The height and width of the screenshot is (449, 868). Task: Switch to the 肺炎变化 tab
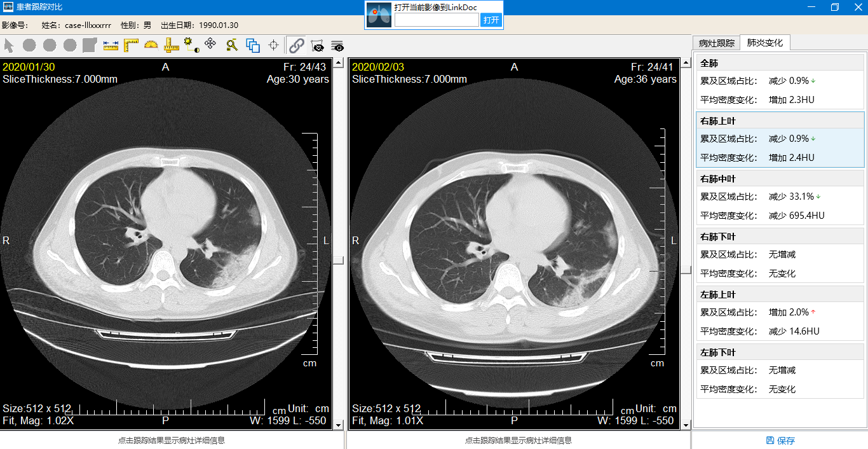click(765, 43)
